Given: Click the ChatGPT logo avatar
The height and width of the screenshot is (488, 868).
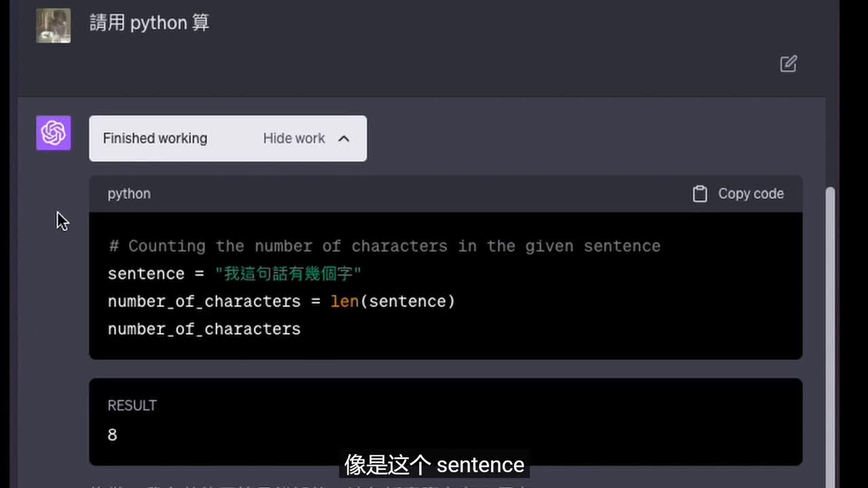Looking at the screenshot, I should tap(54, 133).
